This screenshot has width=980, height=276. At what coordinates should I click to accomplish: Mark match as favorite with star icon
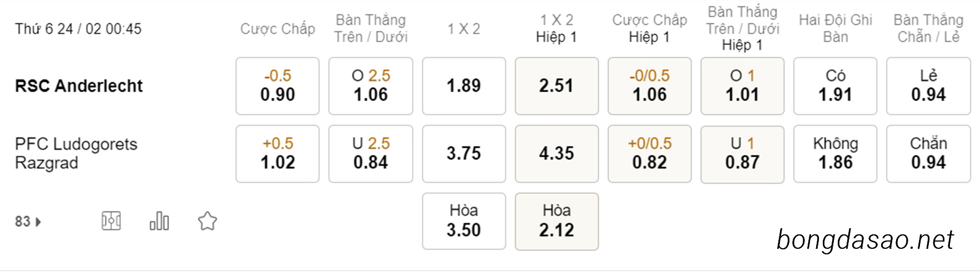pos(207,221)
